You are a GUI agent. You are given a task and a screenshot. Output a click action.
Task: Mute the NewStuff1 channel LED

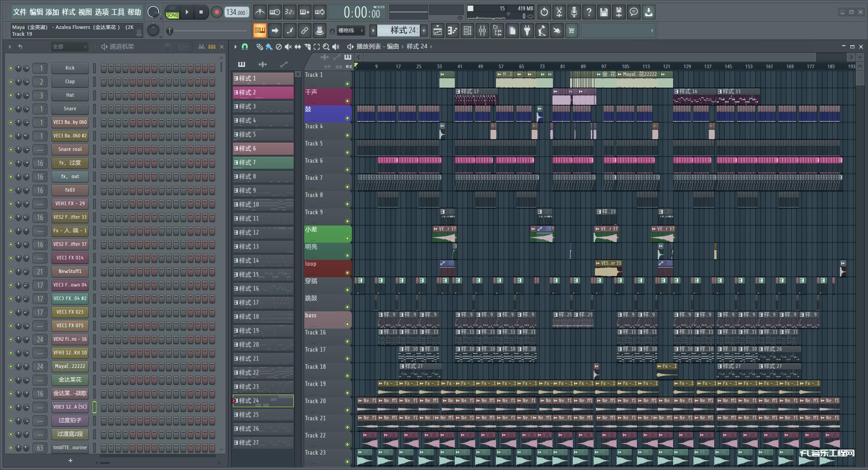pos(11,272)
